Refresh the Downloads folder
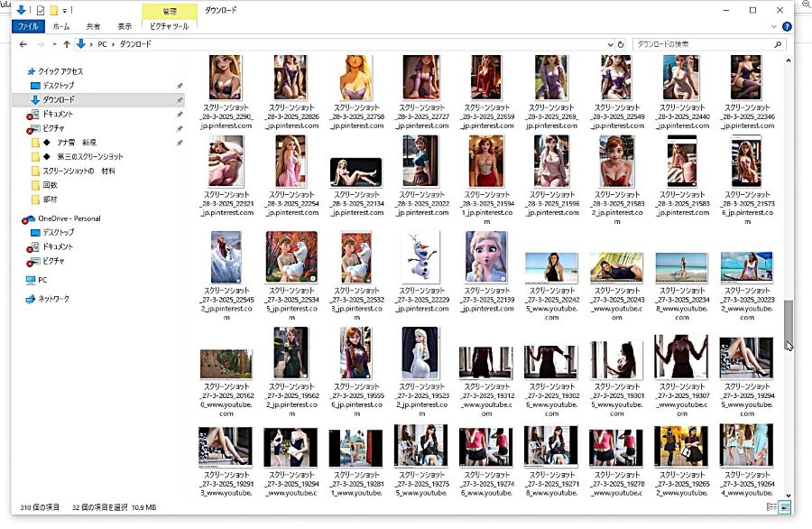 621,44
